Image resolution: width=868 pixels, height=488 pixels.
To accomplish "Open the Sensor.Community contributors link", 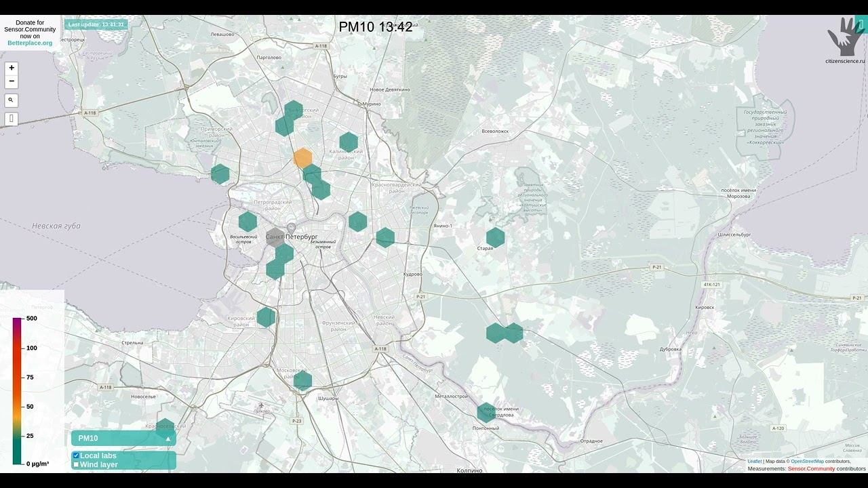I will click(x=811, y=469).
